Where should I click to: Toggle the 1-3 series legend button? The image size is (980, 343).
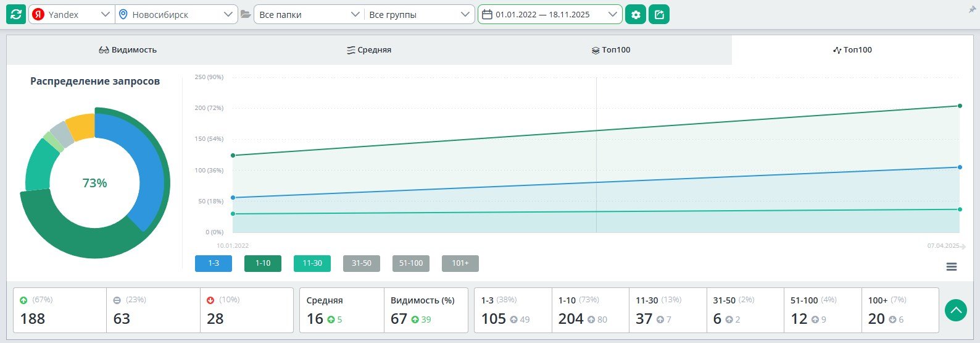coord(214,263)
